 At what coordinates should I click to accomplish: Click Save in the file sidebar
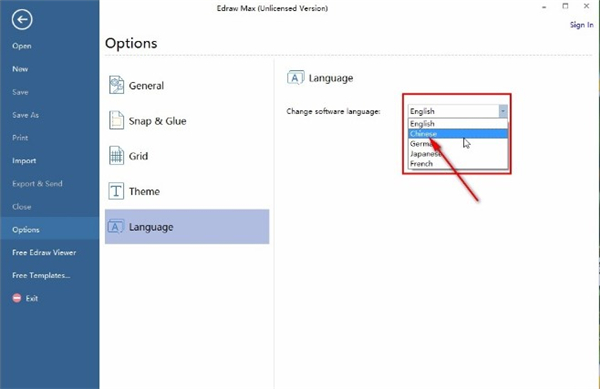pos(20,92)
